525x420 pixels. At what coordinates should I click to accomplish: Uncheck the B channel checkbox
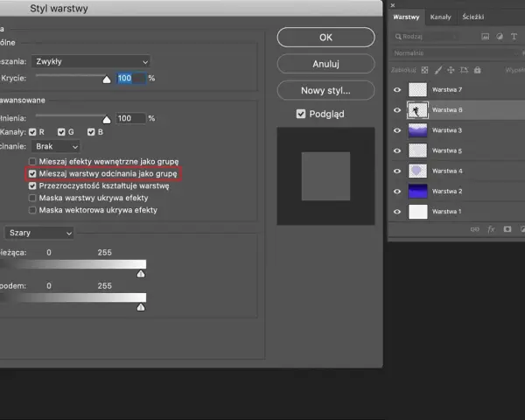point(91,132)
